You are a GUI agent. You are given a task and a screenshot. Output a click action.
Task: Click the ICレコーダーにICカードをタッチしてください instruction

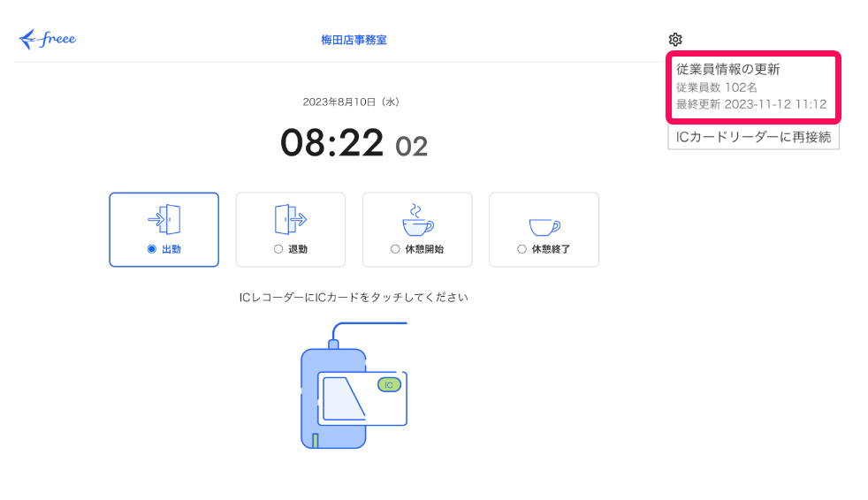click(x=354, y=298)
